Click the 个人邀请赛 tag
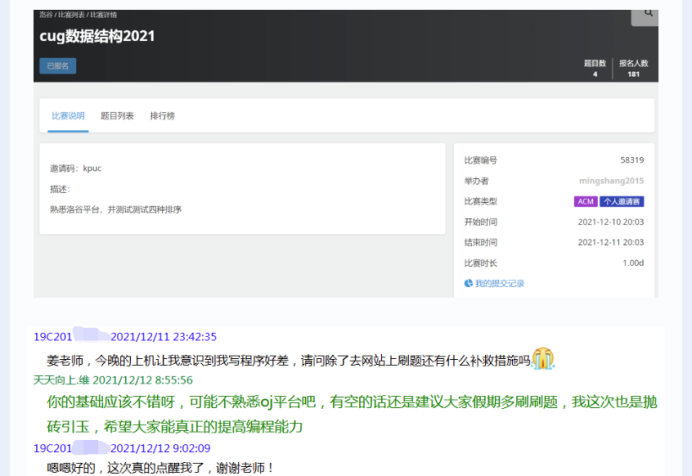This screenshot has height=476, width=692. pos(622,201)
